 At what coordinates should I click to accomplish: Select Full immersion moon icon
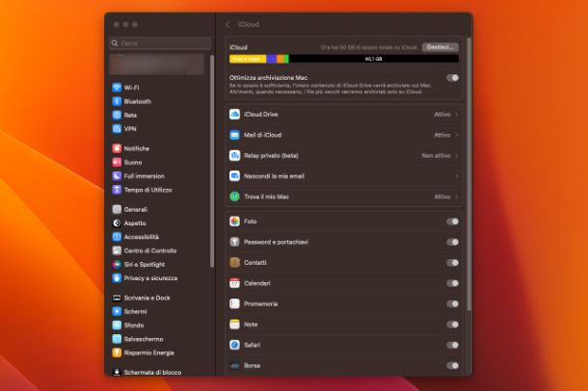coord(117,176)
